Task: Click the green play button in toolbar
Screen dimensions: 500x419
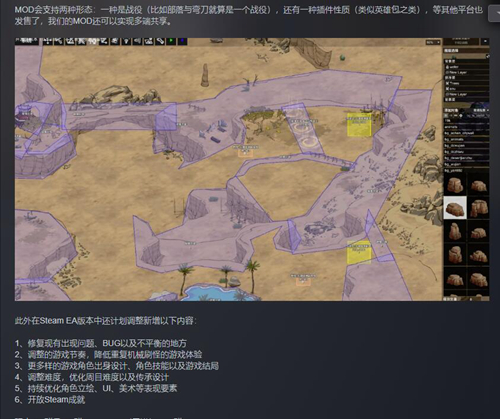Action: [x=171, y=41]
